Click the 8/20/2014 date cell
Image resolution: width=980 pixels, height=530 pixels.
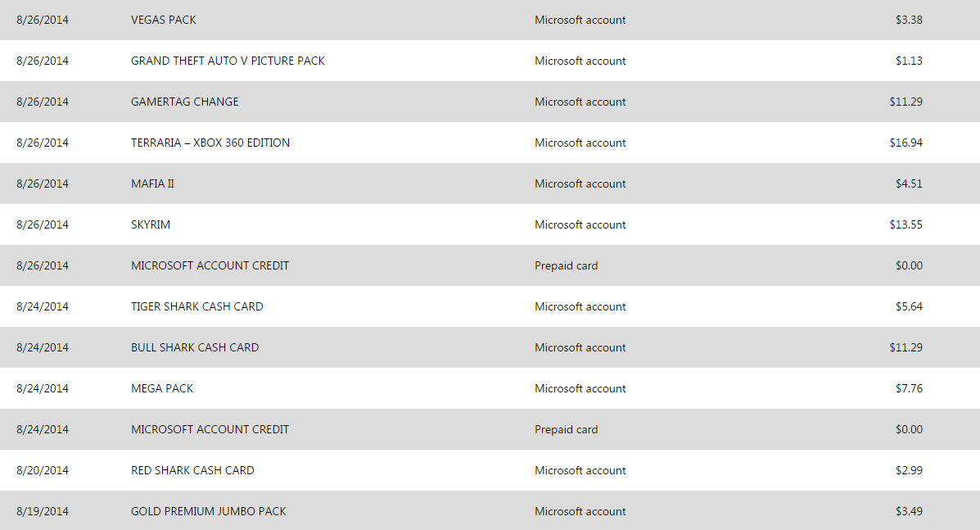click(43, 470)
